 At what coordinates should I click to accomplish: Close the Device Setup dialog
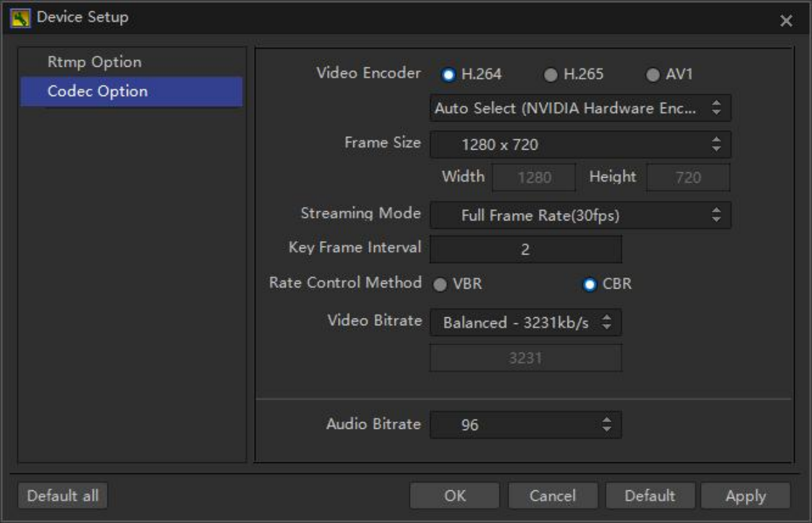click(x=786, y=21)
